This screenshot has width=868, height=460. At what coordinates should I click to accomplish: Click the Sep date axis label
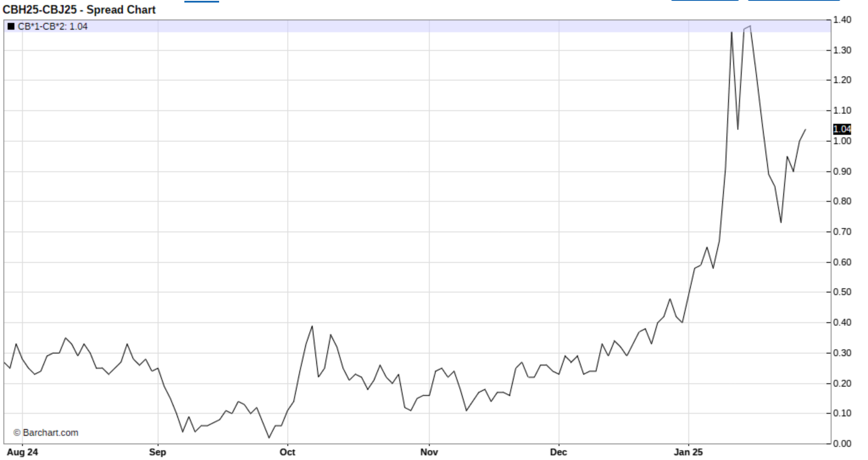click(x=157, y=452)
